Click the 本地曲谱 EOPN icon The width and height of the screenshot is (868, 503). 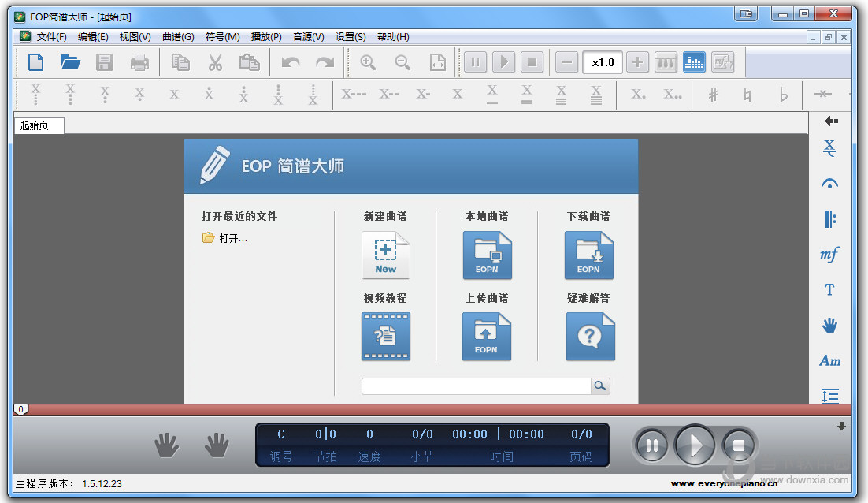487,255
